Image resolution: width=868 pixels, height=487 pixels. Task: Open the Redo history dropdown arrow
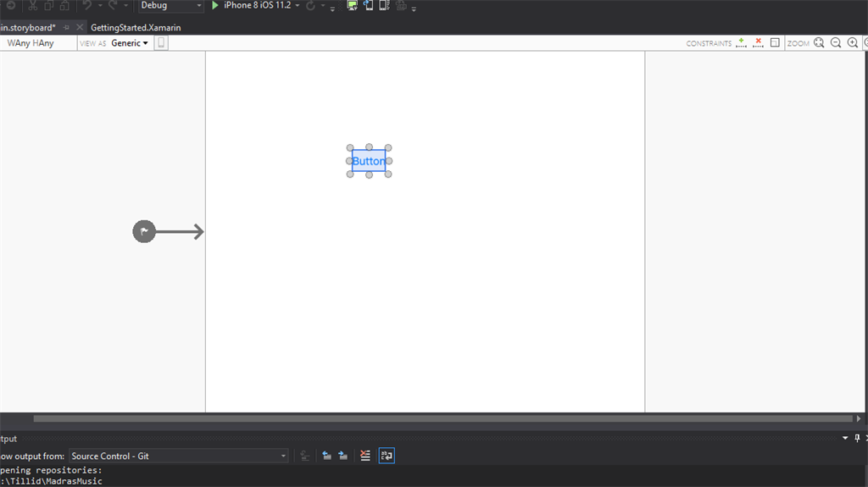pyautogui.click(x=126, y=6)
